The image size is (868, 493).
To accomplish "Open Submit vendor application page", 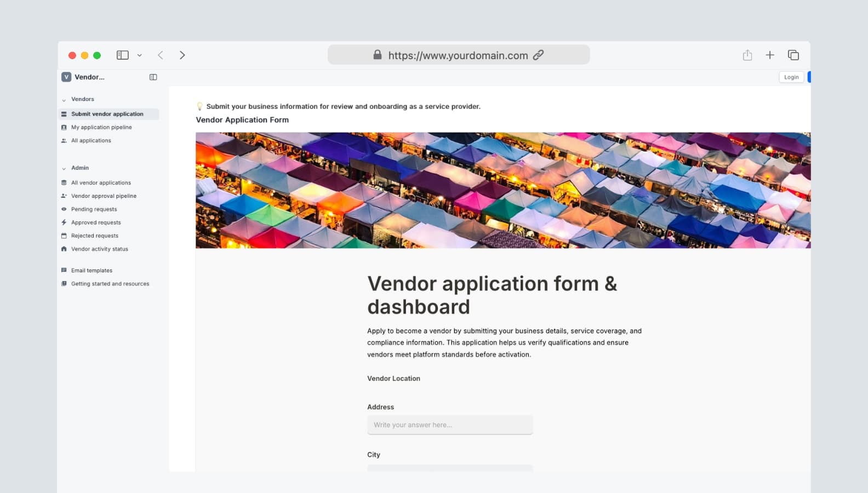I will coord(108,114).
